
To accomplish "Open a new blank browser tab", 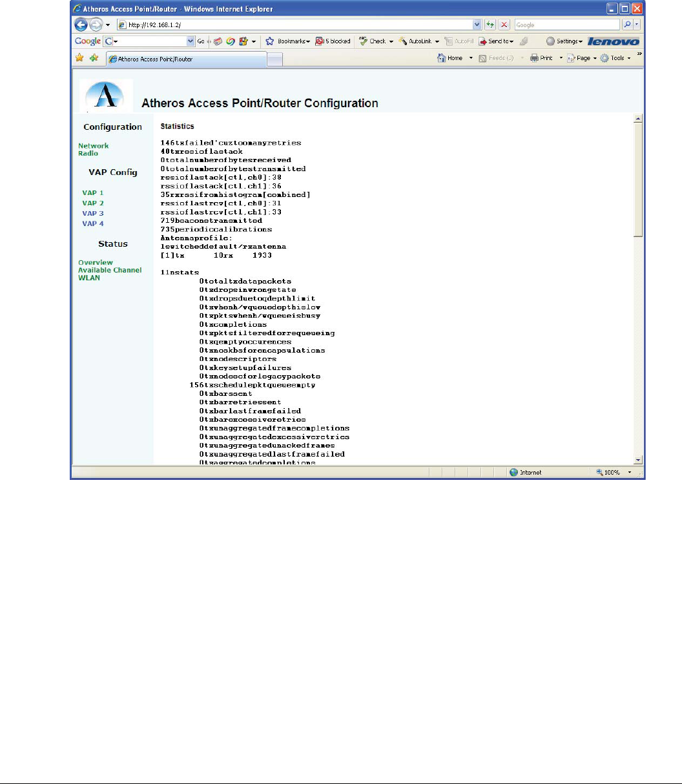I will click(x=274, y=59).
